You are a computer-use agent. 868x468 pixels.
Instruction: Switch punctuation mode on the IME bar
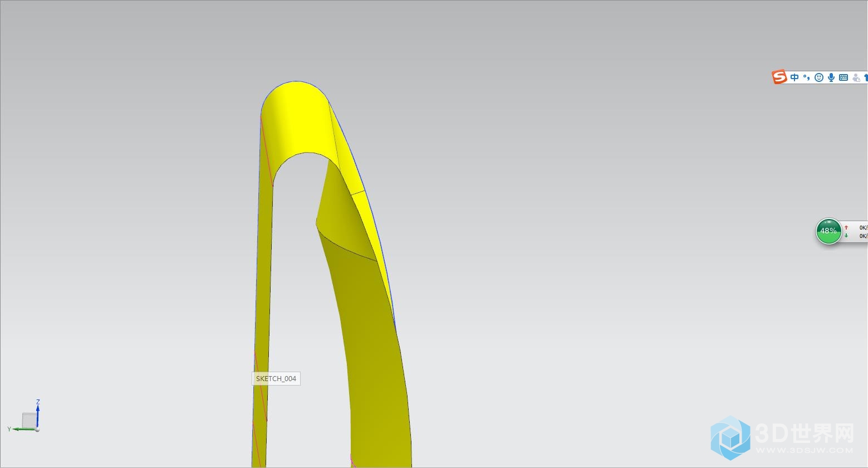coord(807,77)
